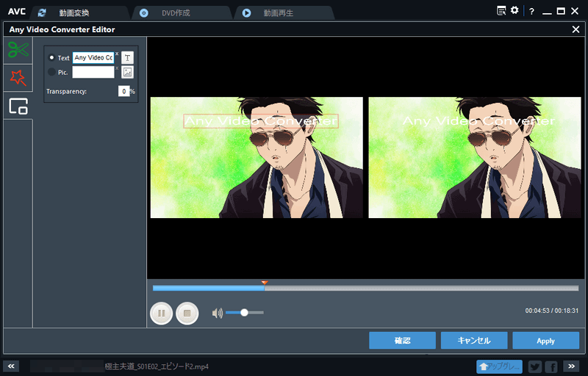Viewport: 588px width, 376px height.
Task: Pause the video playback
Action: tap(161, 313)
